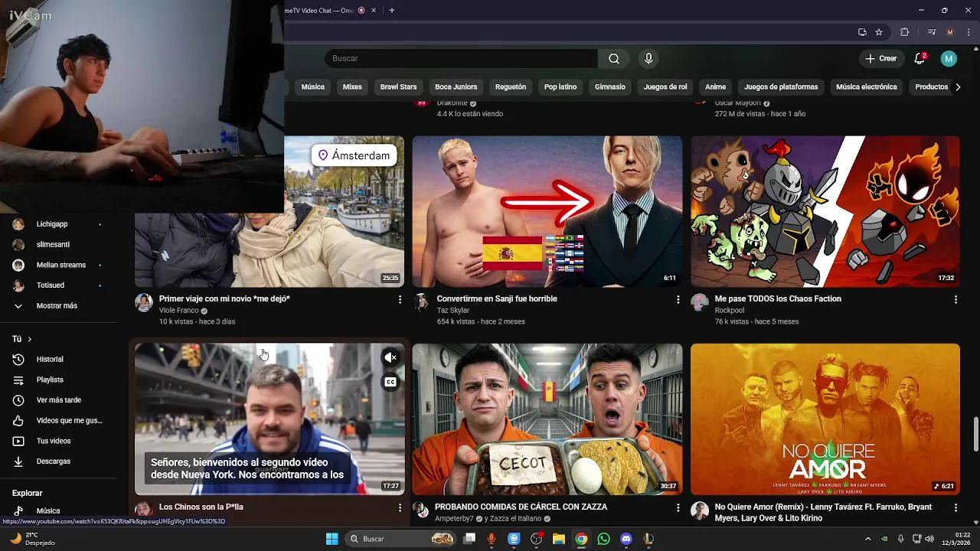The width and height of the screenshot is (980, 551).
Task: Select the 'Brawl Stars' filter chip
Action: coord(398,87)
